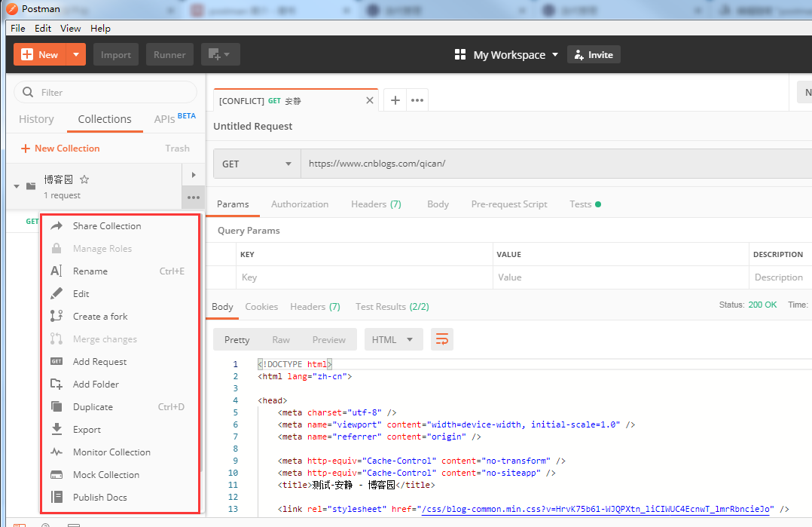Click the Description query param field
The image size is (812, 527).
pyautogui.click(x=780, y=277)
